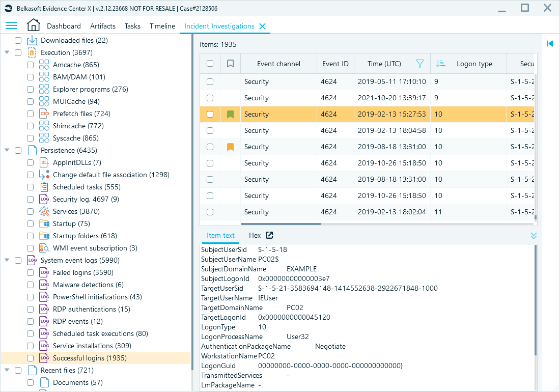Tick the RDP events (12) checkbox
Image resolution: width=560 pixels, height=392 pixels.
pyautogui.click(x=31, y=321)
